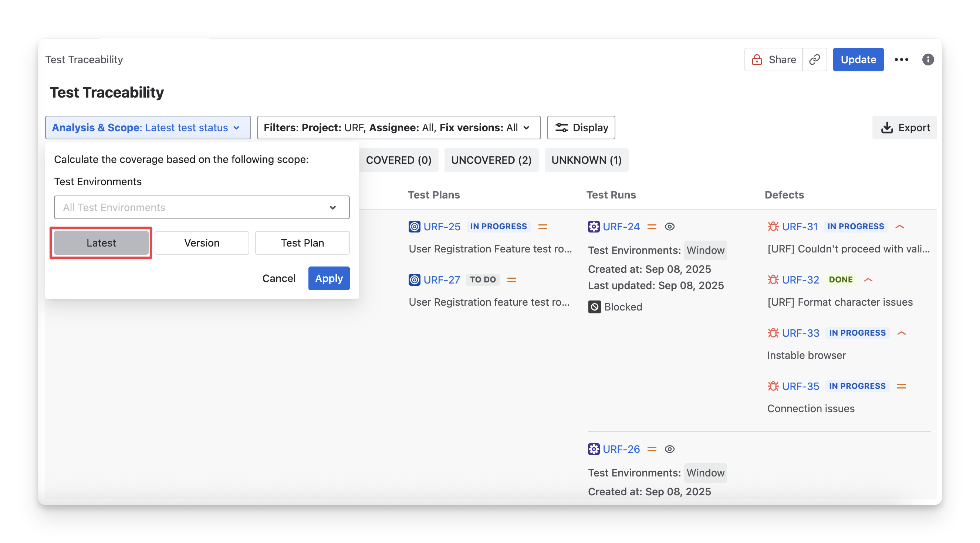
Task: Click the Blocked status icon
Action: [594, 307]
